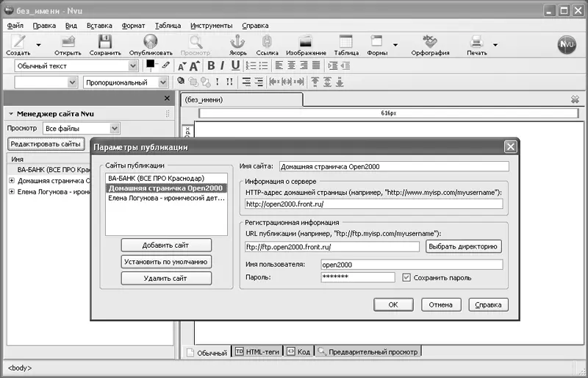Click the Якорь anchor icon
The height and width of the screenshot is (378, 588).
(237, 41)
